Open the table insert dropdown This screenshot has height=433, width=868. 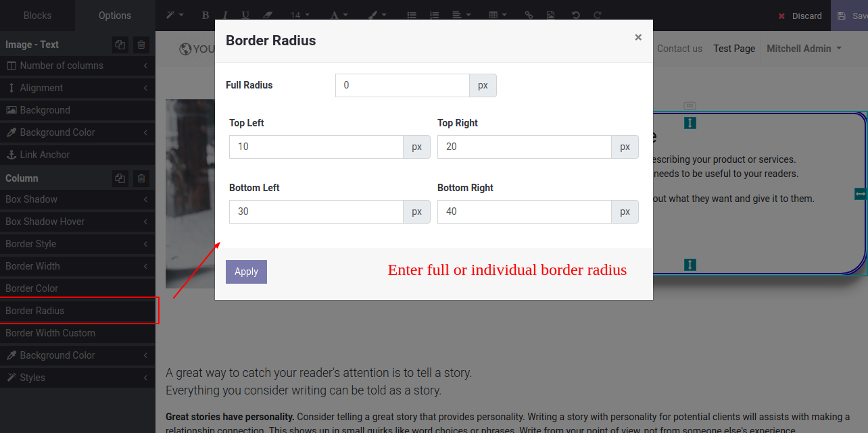pos(496,15)
